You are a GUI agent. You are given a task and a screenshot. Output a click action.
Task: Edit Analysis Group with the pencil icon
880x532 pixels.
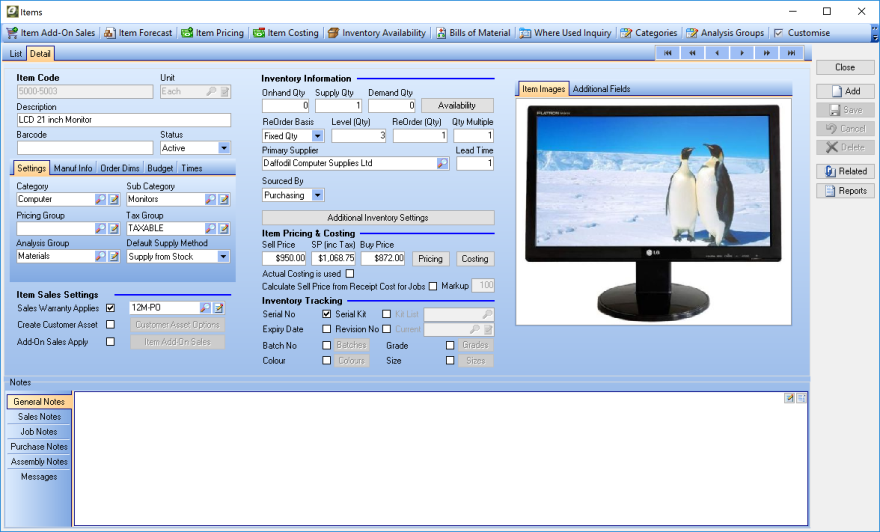click(113, 256)
